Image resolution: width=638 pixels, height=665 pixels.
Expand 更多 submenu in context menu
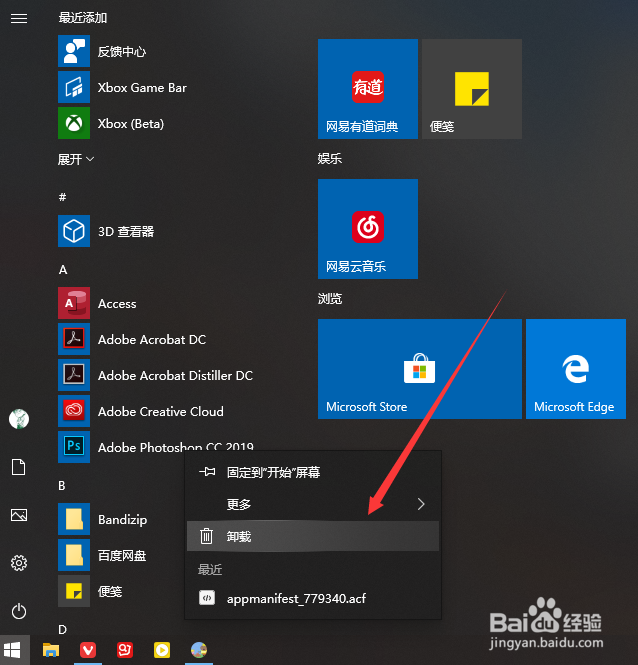pos(313,504)
